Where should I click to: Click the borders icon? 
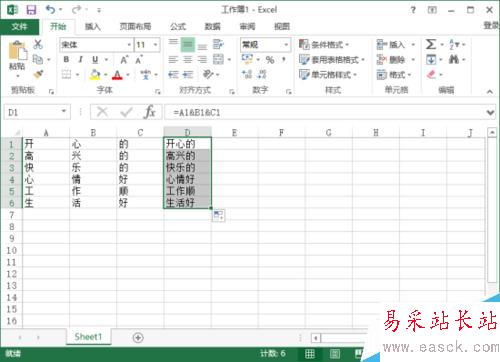click(67, 74)
